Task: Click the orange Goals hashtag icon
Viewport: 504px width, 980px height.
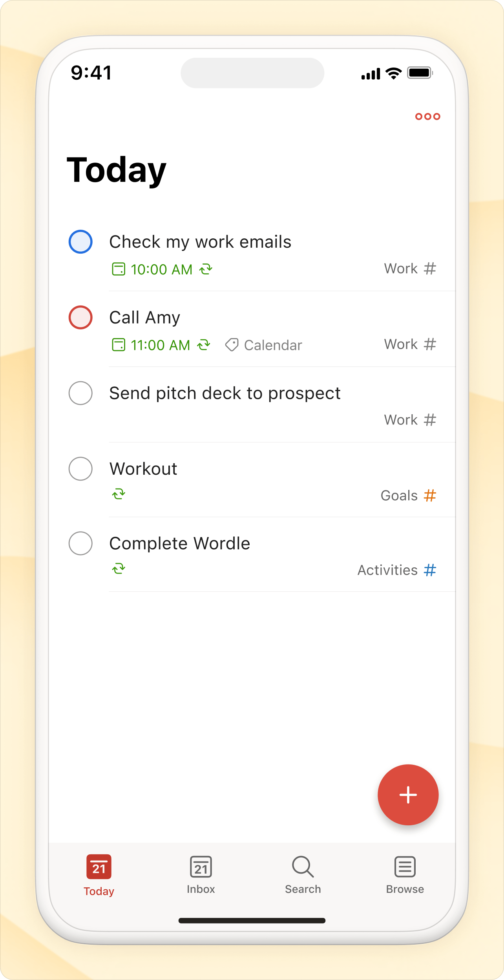Action: click(x=430, y=495)
